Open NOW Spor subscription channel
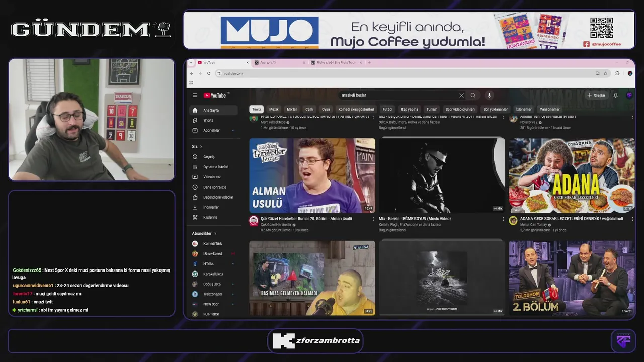The height and width of the screenshot is (362, 644). coord(214,304)
